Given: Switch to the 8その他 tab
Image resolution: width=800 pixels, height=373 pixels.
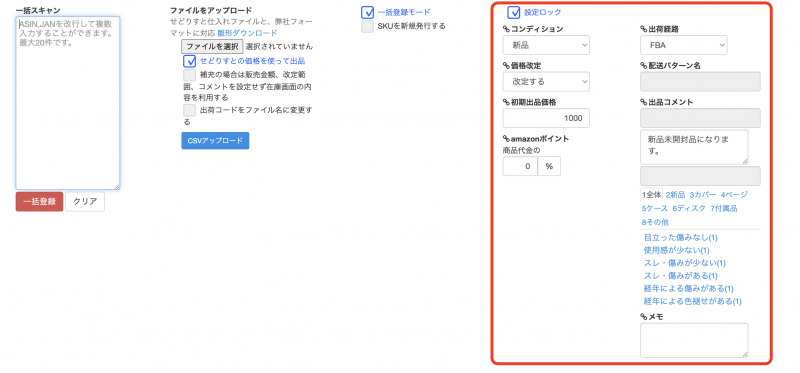Looking at the screenshot, I should [655, 222].
